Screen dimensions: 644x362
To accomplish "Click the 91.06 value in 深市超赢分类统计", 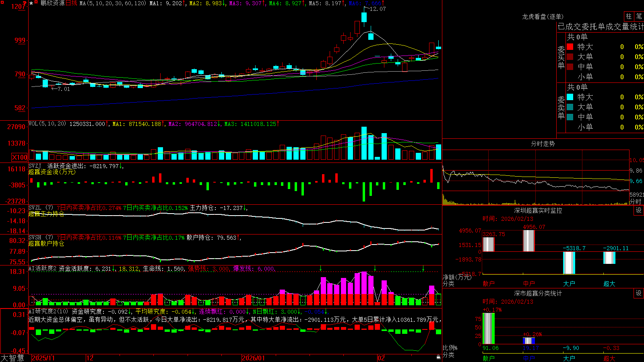I will (491, 348).
